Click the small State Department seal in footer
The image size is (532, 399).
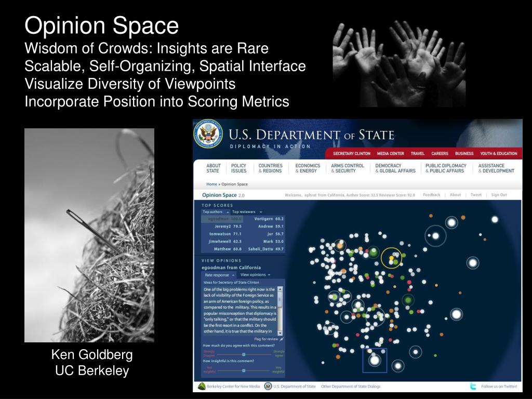268,386
